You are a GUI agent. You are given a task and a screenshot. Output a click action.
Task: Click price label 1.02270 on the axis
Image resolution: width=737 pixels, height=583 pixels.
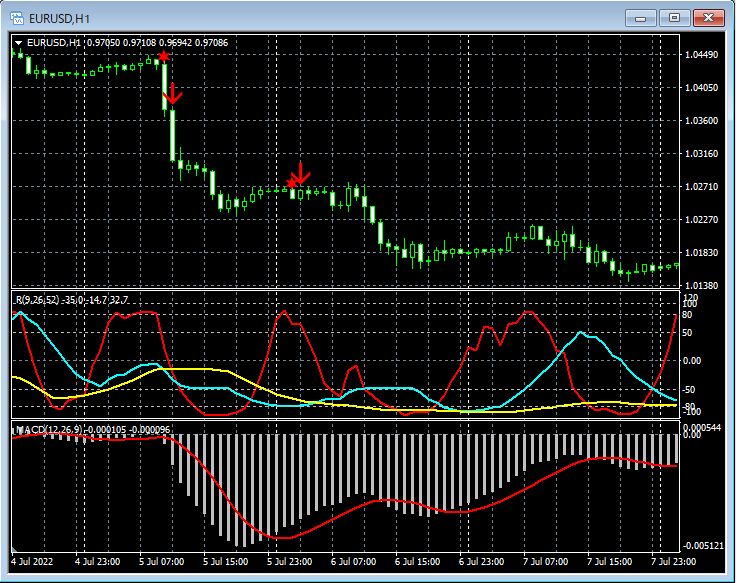click(702, 220)
